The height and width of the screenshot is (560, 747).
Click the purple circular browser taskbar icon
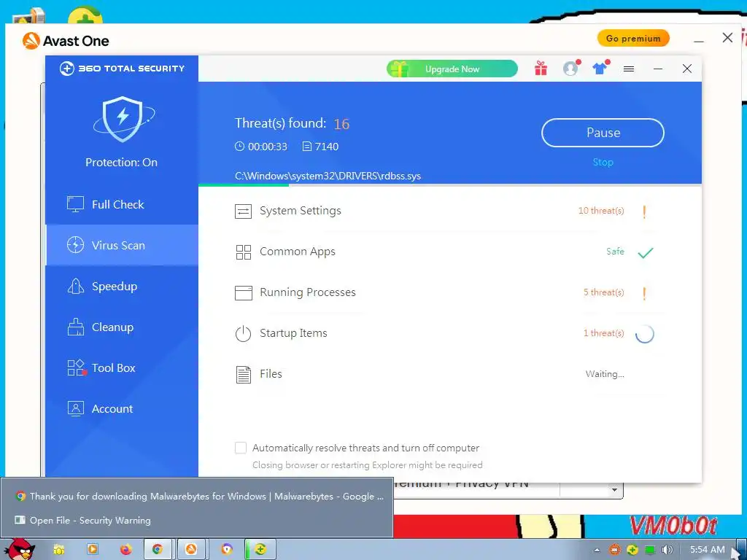click(x=227, y=550)
